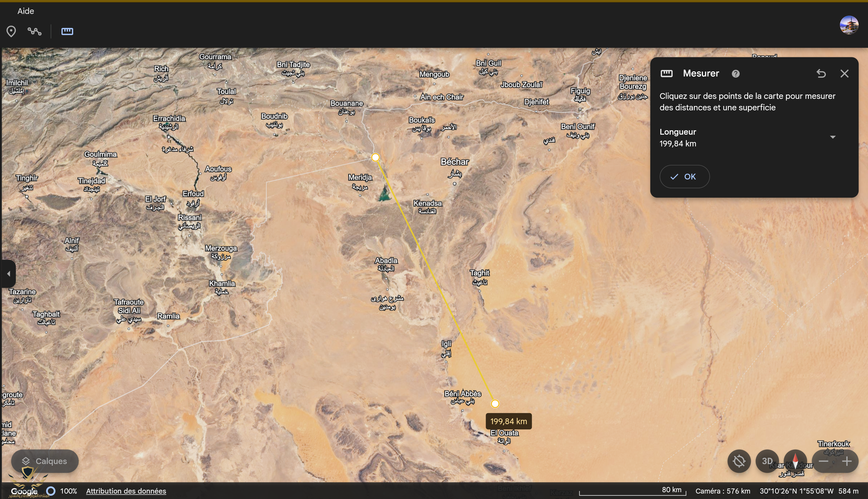Open the Aide menu
868x499 pixels.
(26, 11)
